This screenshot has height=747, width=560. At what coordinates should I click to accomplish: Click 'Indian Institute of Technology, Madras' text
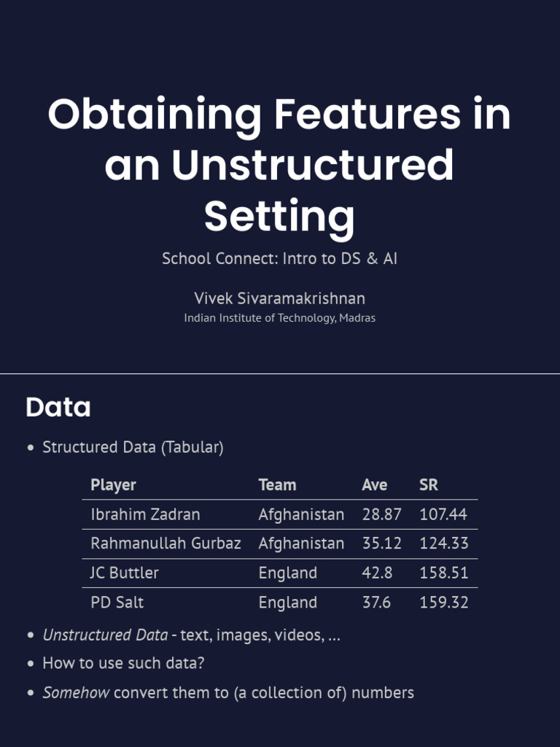tap(279, 318)
